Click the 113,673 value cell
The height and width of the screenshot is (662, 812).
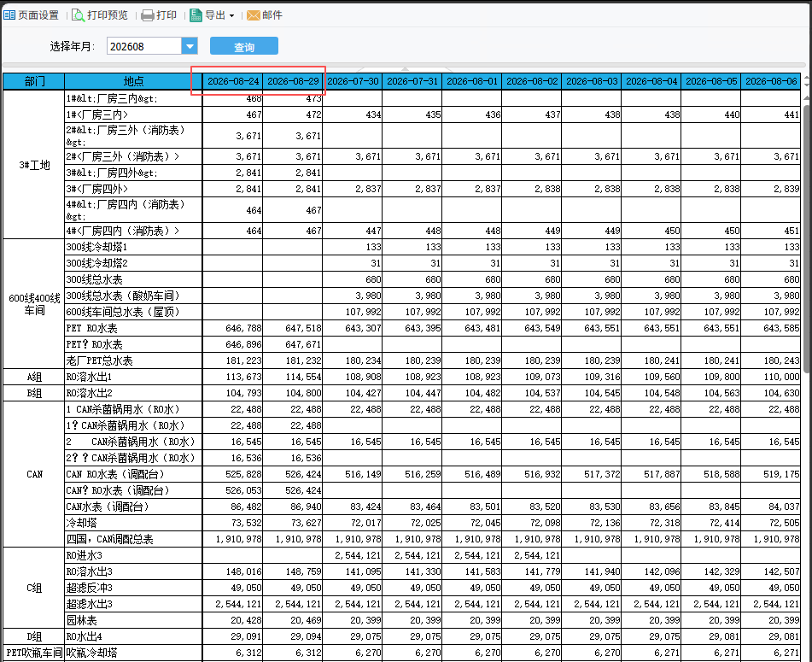coord(232,377)
